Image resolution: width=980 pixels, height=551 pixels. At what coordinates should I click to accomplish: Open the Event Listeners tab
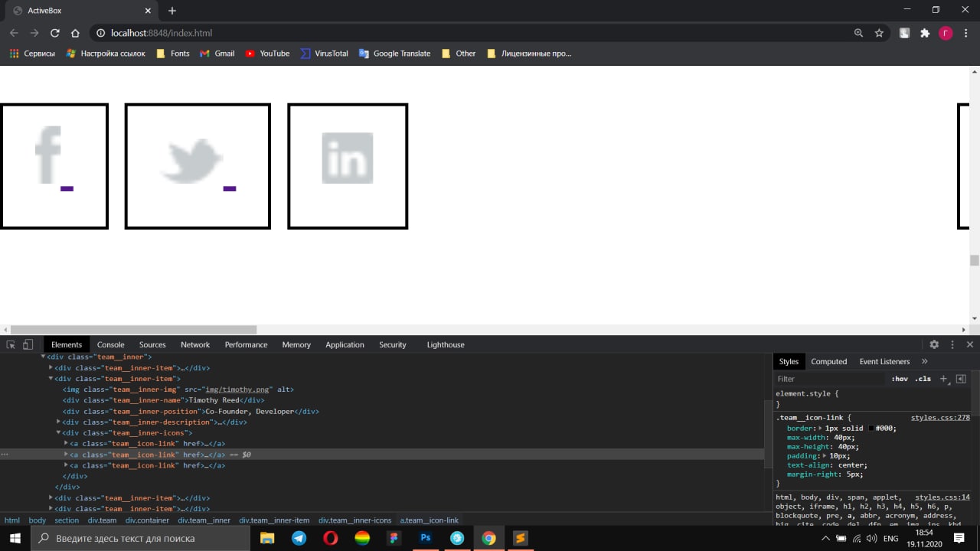tap(884, 361)
